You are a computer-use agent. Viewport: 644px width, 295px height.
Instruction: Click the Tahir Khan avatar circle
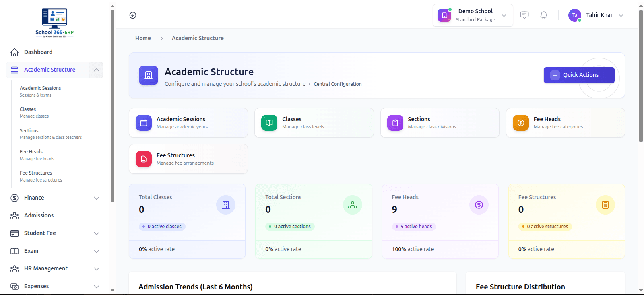(x=575, y=15)
